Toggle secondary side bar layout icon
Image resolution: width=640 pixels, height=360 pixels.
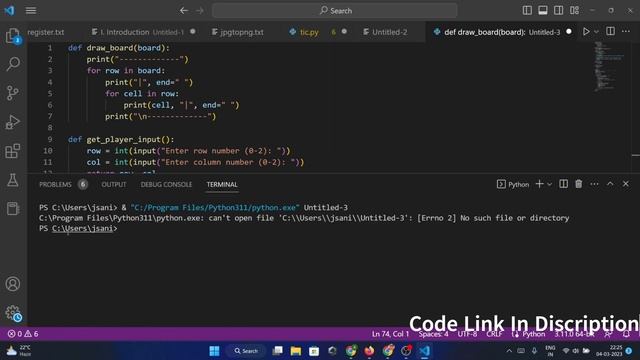click(x=558, y=11)
